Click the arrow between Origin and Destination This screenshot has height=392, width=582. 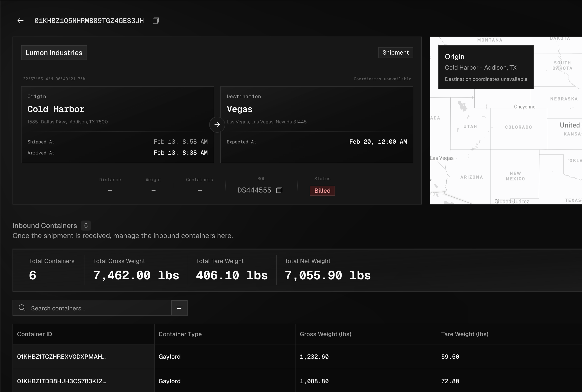pos(217,124)
